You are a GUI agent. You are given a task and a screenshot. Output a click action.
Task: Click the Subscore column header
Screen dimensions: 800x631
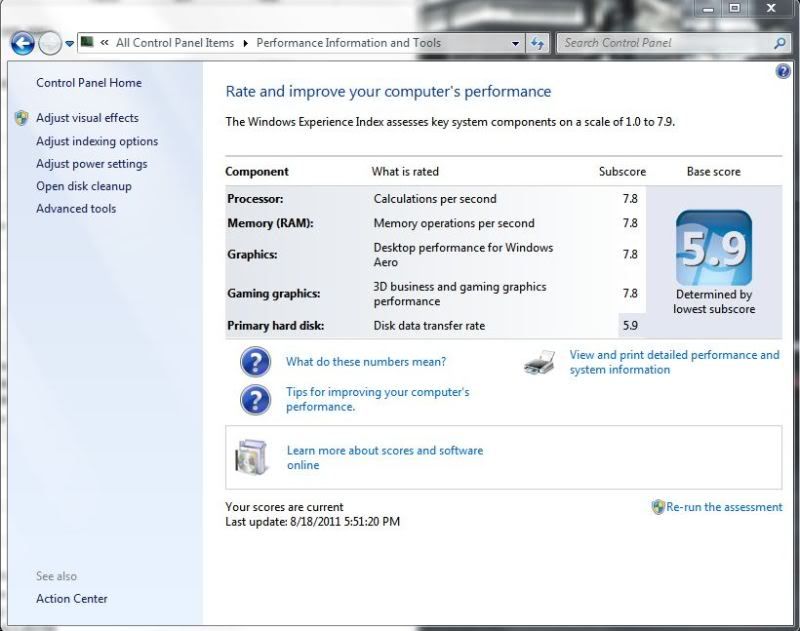(622, 171)
